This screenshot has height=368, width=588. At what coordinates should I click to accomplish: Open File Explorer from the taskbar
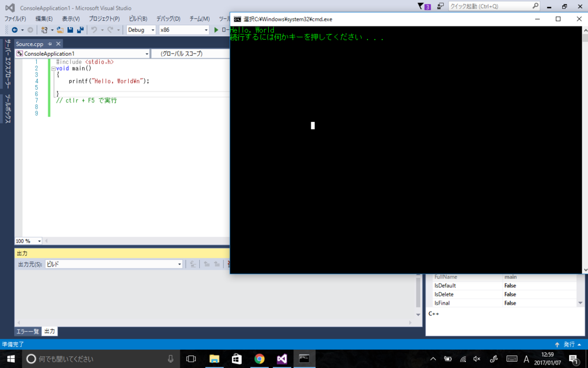coord(214,359)
